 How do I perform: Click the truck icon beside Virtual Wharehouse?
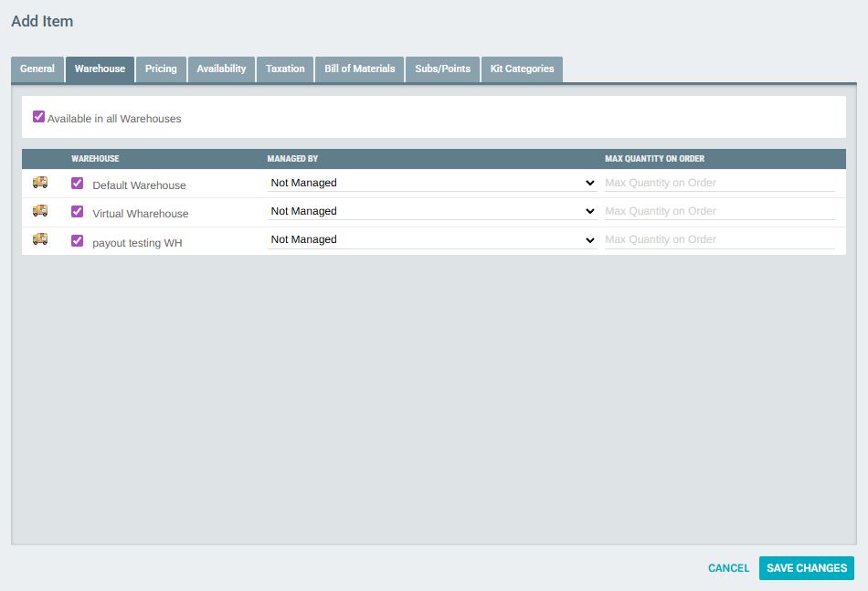[40, 211]
